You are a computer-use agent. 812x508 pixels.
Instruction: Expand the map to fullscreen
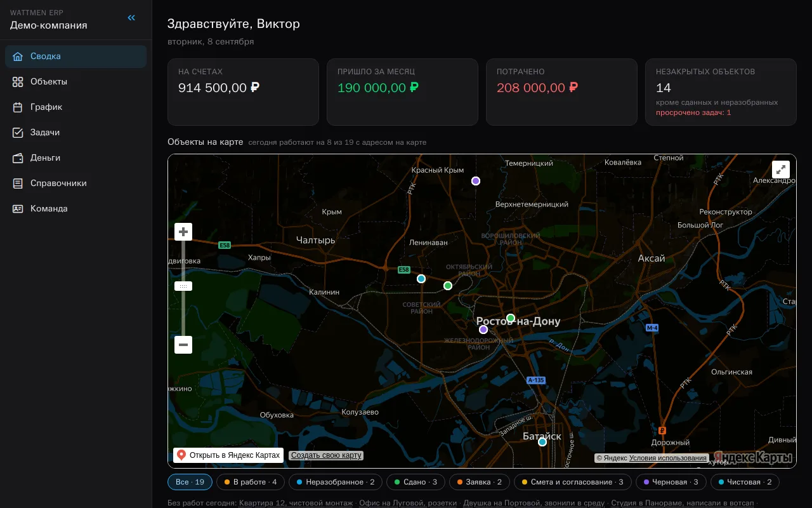[x=781, y=170]
